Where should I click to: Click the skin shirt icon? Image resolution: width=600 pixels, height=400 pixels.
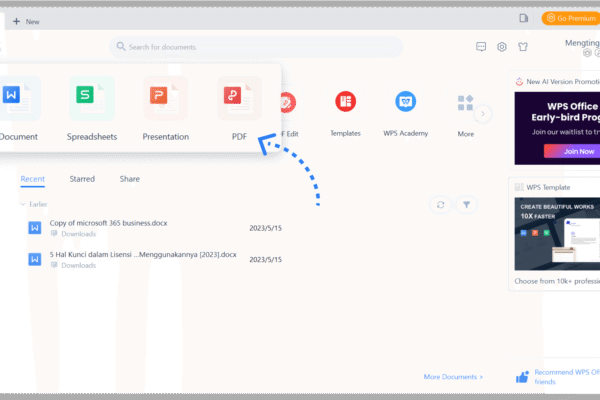pyautogui.click(x=522, y=47)
